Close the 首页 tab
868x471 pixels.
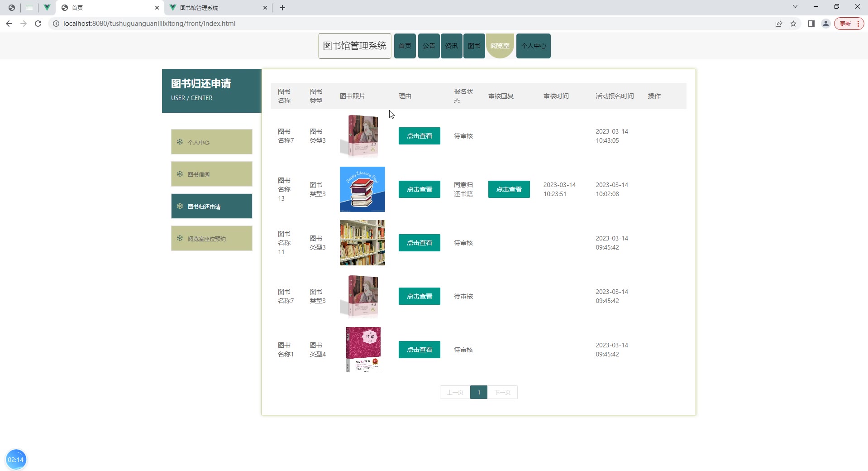click(x=157, y=8)
